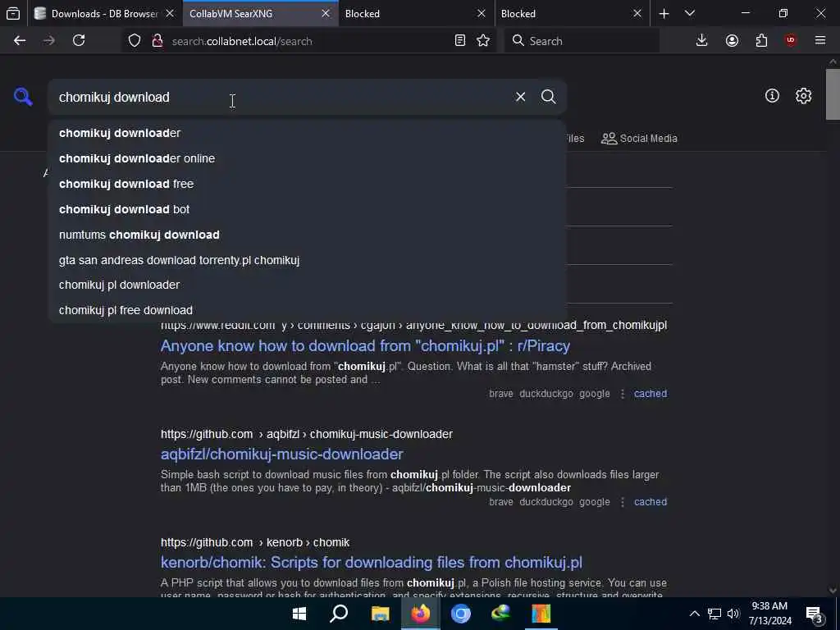Open cached copy of chomikuj-music-downloader result

(x=651, y=502)
